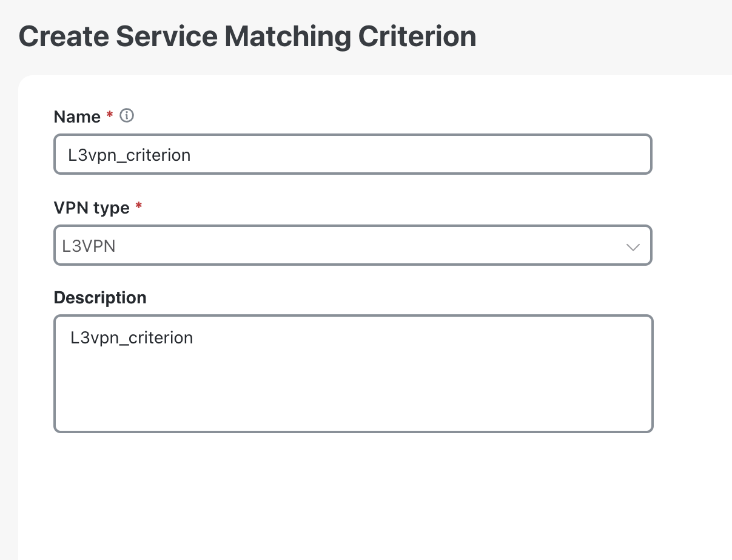Click the Name field label

[77, 116]
